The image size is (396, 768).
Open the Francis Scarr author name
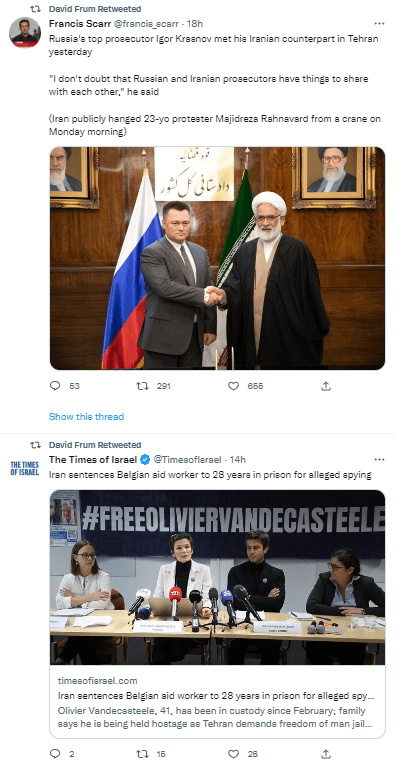tap(80, 24)
